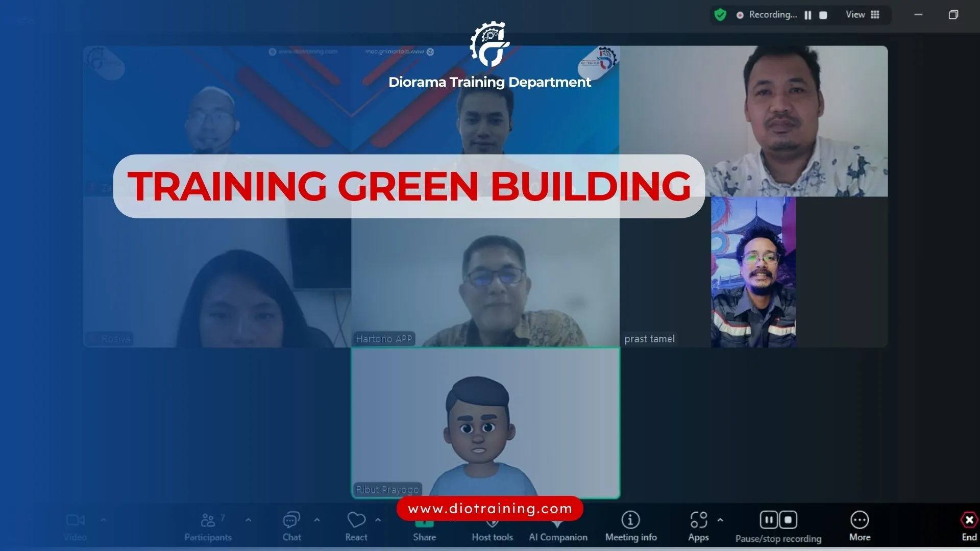This screenshot has width=980, height=551.
Task: Click the React heart icon
Action: click(356, 520)
